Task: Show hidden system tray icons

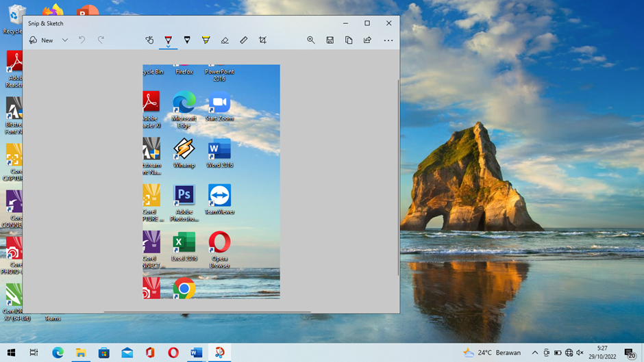Action: pyautogui.click(x=535, y=352)
